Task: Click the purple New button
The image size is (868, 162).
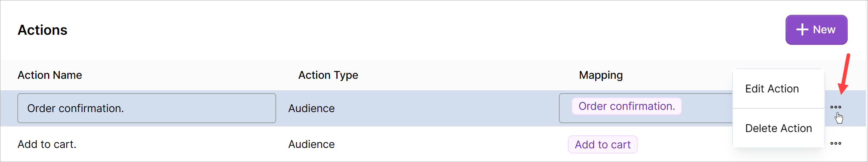Action: point(816,30)
